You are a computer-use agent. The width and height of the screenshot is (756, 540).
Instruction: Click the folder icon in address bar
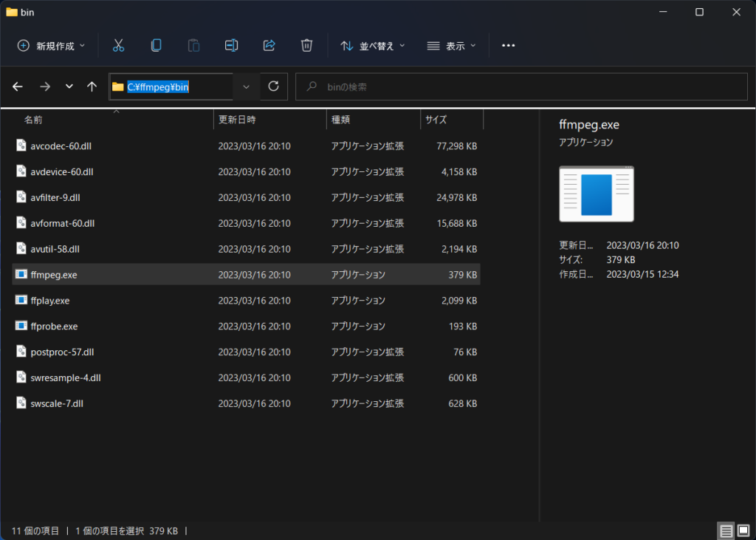(x=117, y=87)
